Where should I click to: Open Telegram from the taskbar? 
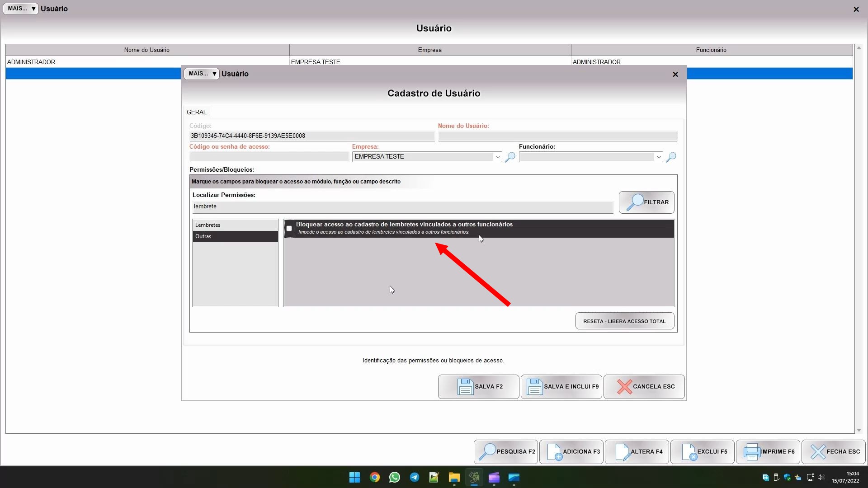(414, 477)
